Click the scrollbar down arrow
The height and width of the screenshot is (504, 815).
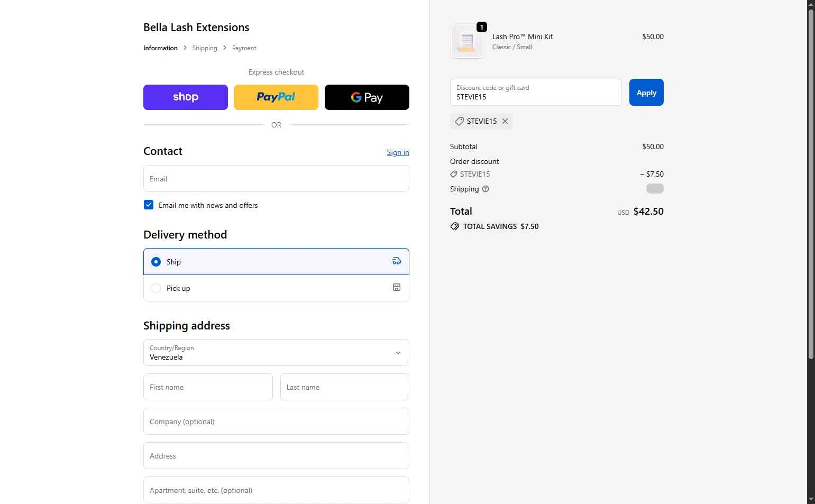(811, 499)
